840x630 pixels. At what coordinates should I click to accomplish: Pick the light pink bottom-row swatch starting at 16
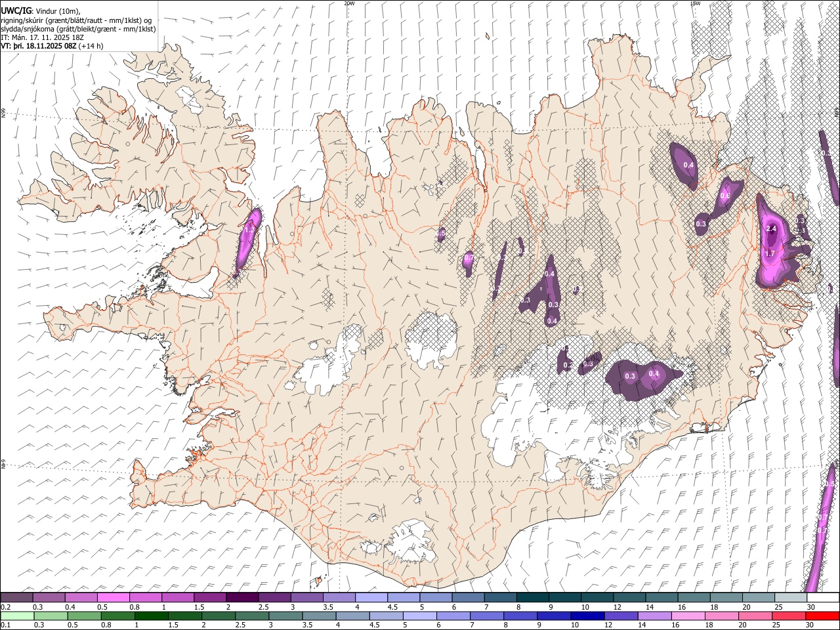tap(687, 616)
